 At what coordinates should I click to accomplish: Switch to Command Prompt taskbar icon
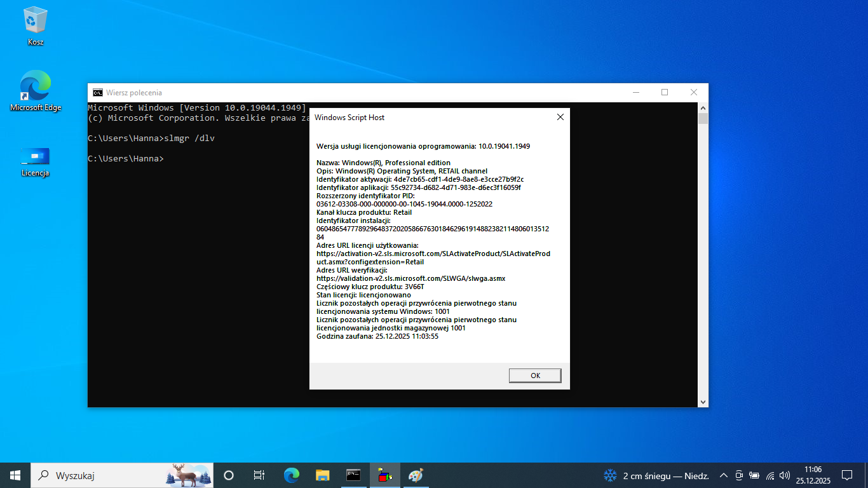click(x=354, y=475)
